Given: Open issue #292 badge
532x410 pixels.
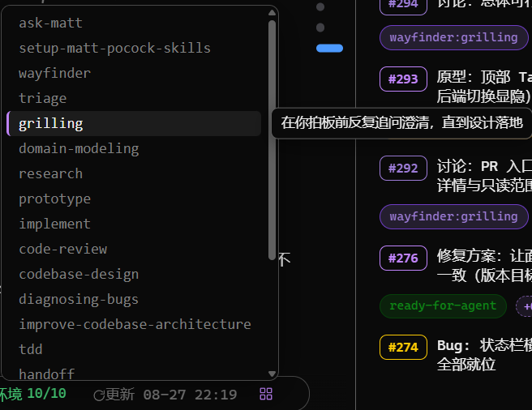Looking at the screenshot, I should coord(403,169).
